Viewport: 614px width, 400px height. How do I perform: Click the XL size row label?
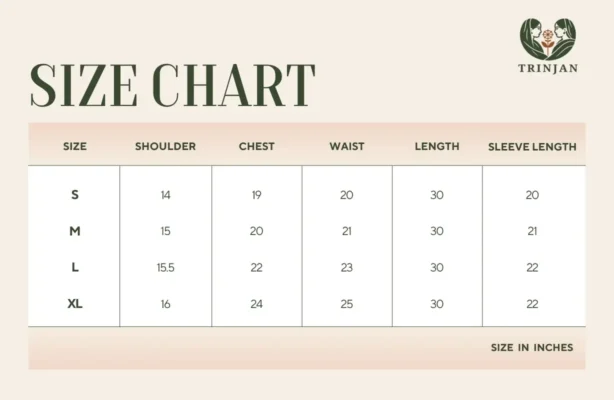[75, 304]
